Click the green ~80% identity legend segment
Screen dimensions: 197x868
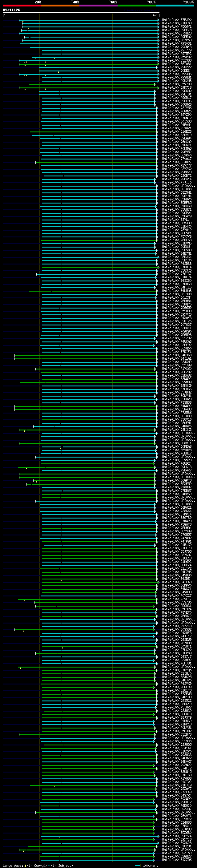[x=136, y=6]
